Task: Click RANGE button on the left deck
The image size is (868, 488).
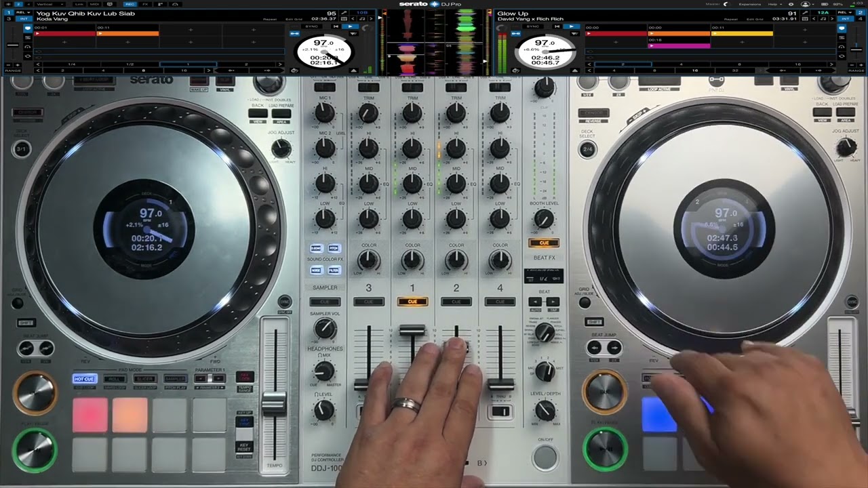Action: (13, 70)
